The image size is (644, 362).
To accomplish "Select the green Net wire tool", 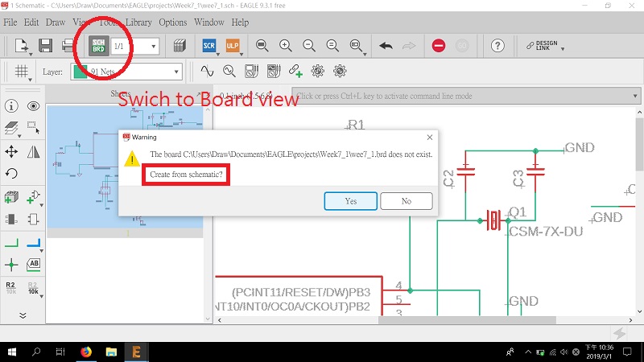I will [x=11, y=243].
